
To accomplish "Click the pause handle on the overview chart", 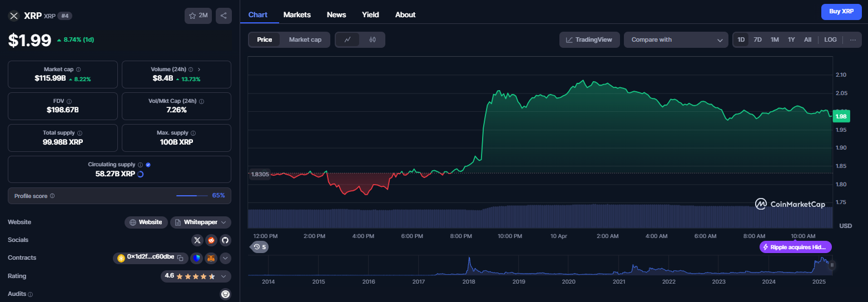I will click(x=832, y=265).
